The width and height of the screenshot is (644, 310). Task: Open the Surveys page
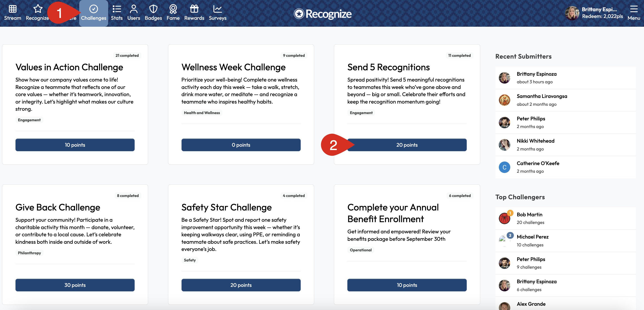tap(217, 13)
